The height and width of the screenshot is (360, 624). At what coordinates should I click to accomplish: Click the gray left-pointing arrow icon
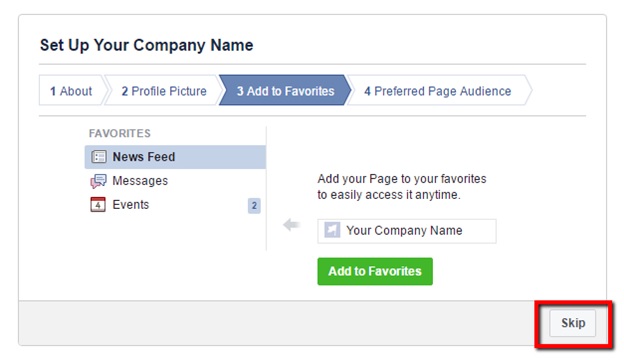pos(291,225)
